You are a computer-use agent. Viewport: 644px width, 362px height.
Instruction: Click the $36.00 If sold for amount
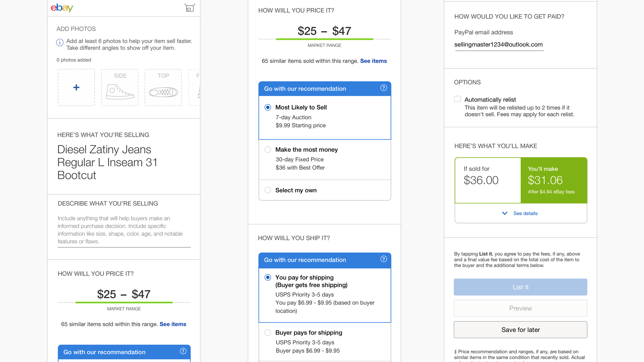[481, 180]
